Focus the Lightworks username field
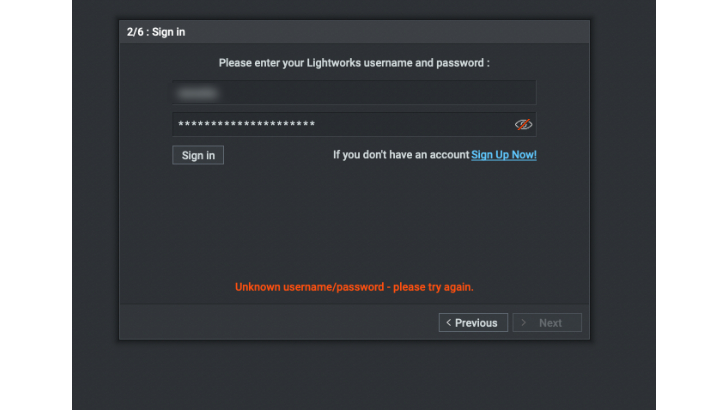The height and width of the screenshot is (410, 728). 354,92
